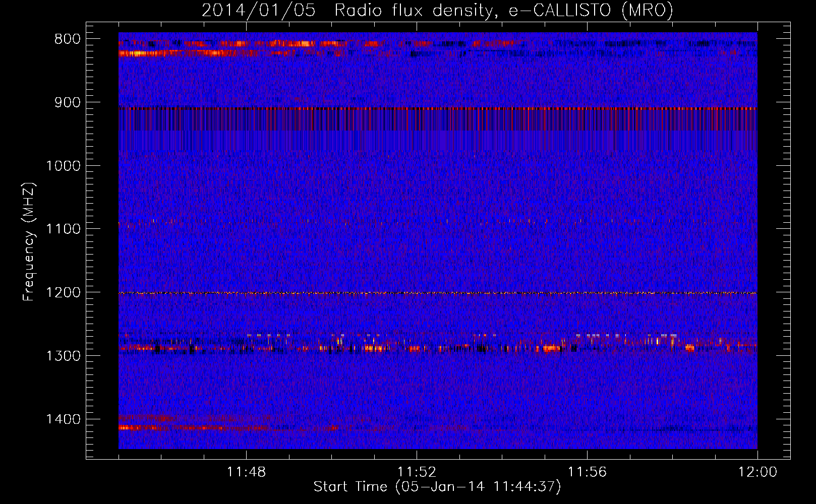Screen dimensions: 816x504
Task: Select the 1200 frequency axis label
Action: coord(63,292)
